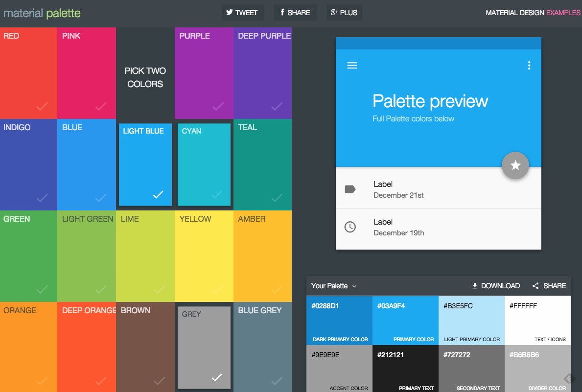Click the three-dot overflow icon in preview
The height and width of the screenshot is (392, 582).
click(529, 65)
